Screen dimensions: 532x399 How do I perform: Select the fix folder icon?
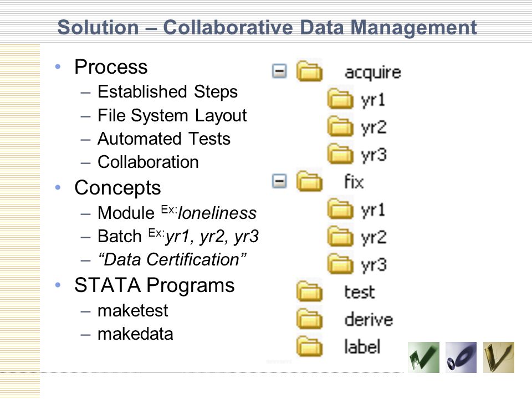tap(309, 181)
